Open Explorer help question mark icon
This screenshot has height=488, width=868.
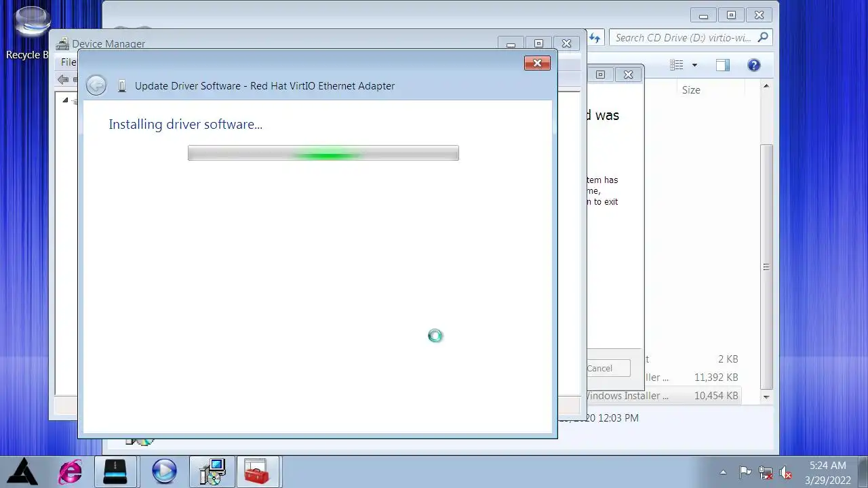754,65
